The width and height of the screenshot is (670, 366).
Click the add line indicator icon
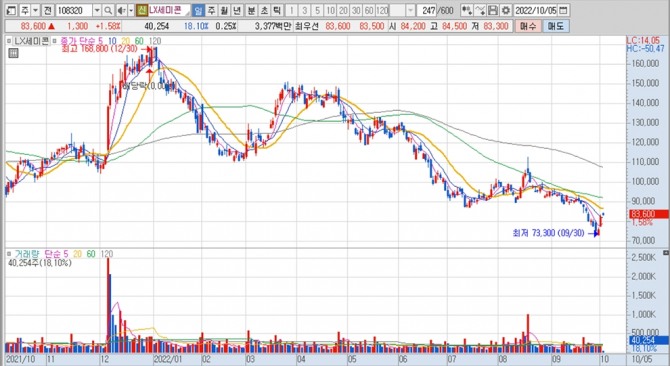click(480, 10)
